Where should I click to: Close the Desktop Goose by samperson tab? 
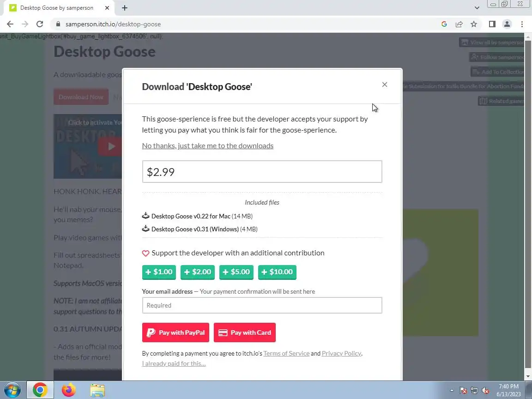[107, 8]
